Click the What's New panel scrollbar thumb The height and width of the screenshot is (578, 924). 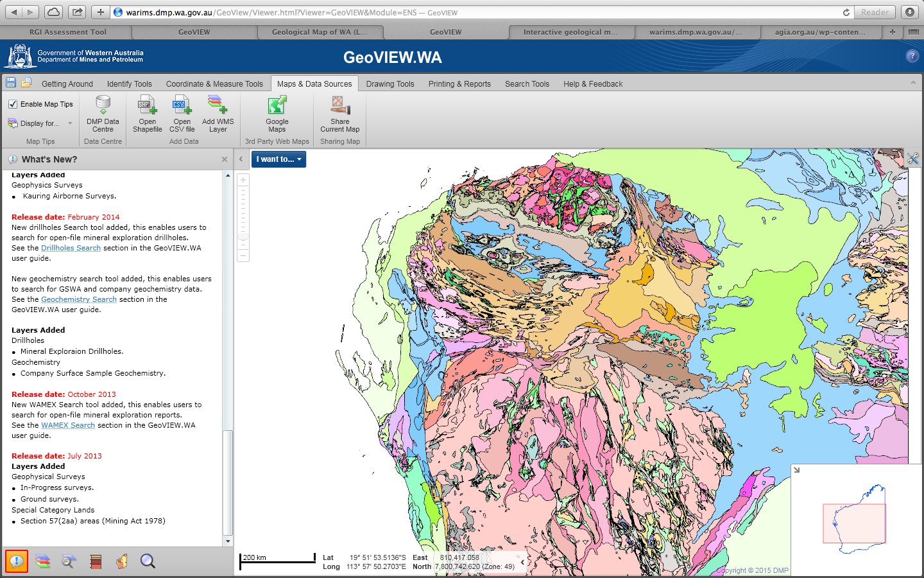click(228, 483)
